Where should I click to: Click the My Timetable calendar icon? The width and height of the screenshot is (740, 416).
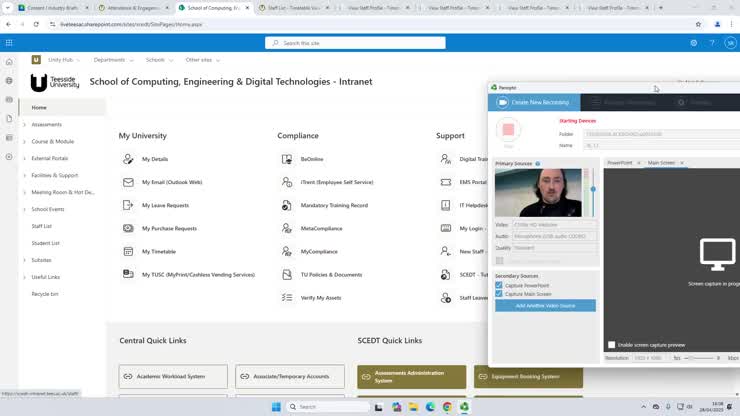coord(128,252)
